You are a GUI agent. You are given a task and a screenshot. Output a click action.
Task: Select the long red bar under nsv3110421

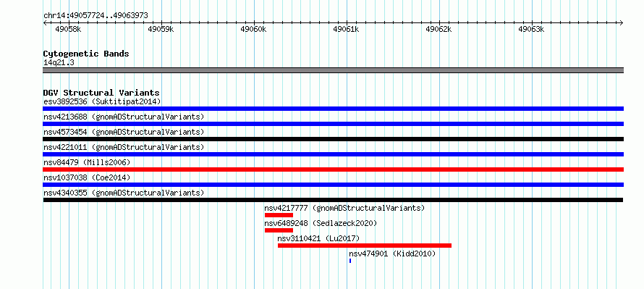pyautogui.click(x=365, y=246)
